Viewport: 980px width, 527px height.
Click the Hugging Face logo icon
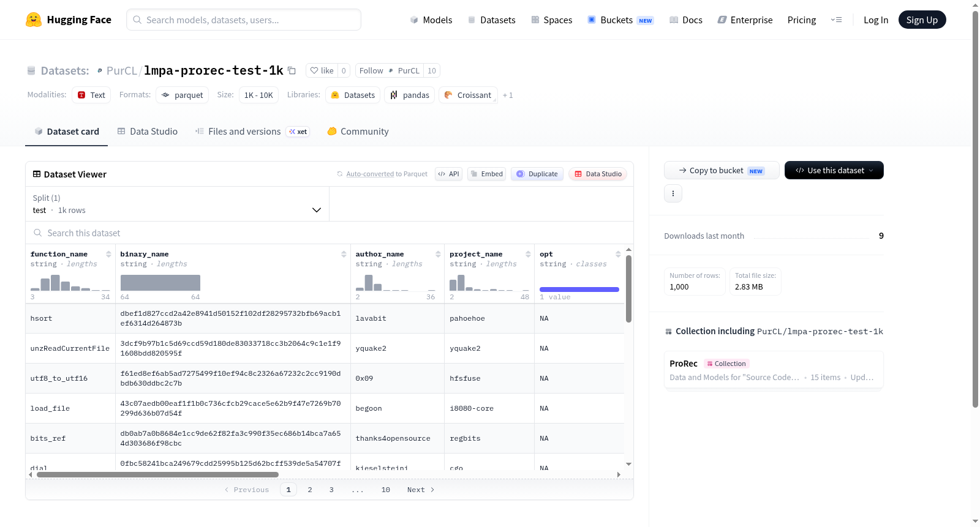[x=34, y=20]
